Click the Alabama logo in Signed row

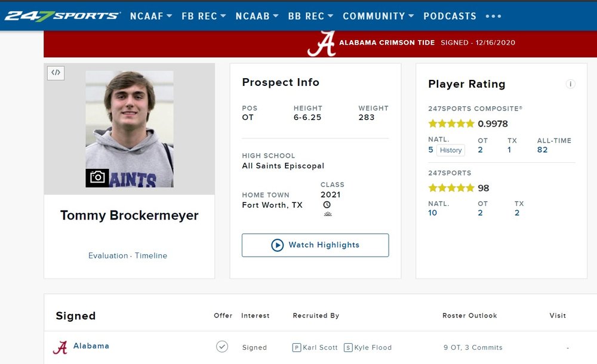click(x=60, y=347)
